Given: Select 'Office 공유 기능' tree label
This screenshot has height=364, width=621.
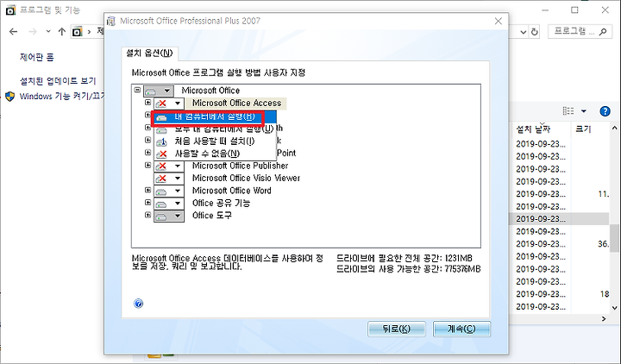Looking at the screenshot, I should (221, 203).
